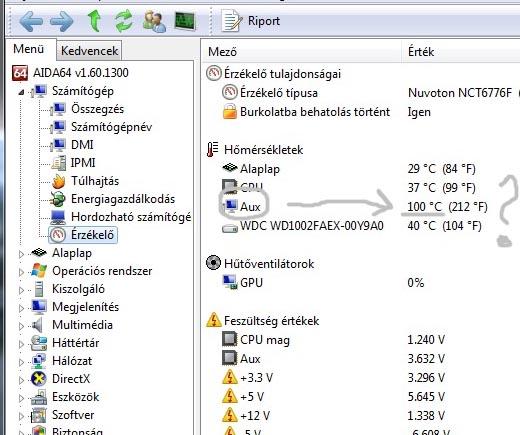Switch to the Kedvencek tab
This screenshot has width=520, height=435.
(x=89, y=51)
